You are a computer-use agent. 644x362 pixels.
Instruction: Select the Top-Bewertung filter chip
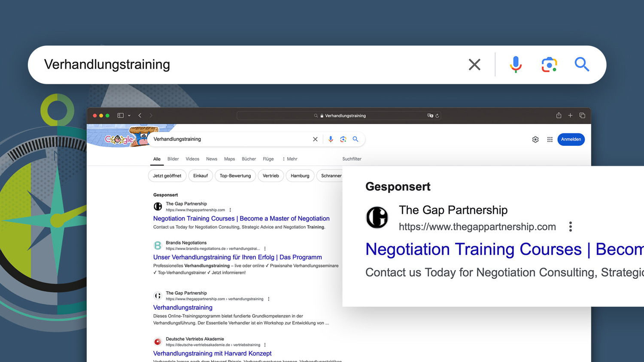pos(235,176)
